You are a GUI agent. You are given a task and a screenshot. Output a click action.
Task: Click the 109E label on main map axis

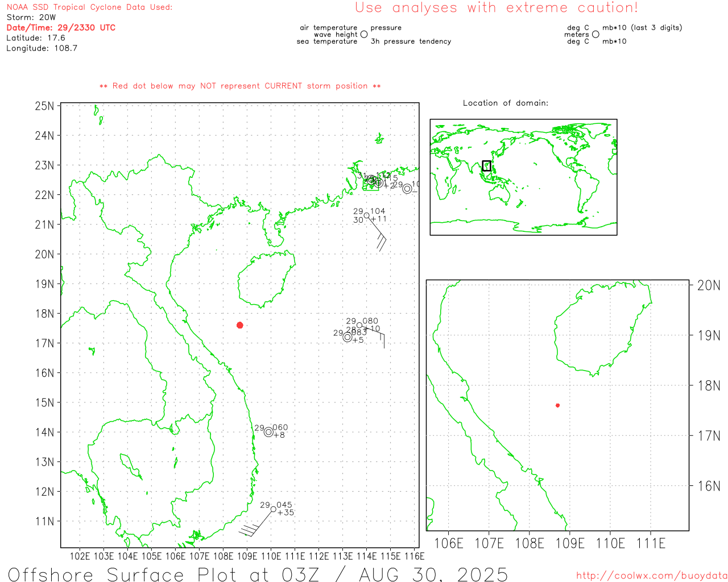pos(247,556)
